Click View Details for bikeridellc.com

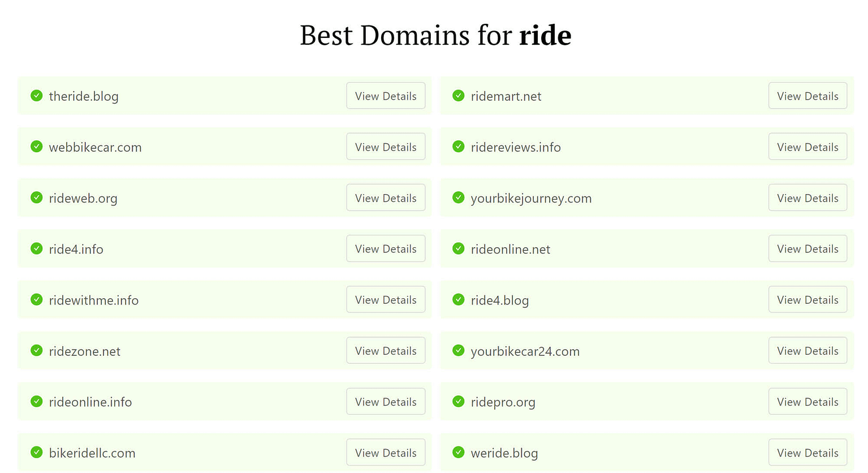pyautogui.click(x=386, y=452)
